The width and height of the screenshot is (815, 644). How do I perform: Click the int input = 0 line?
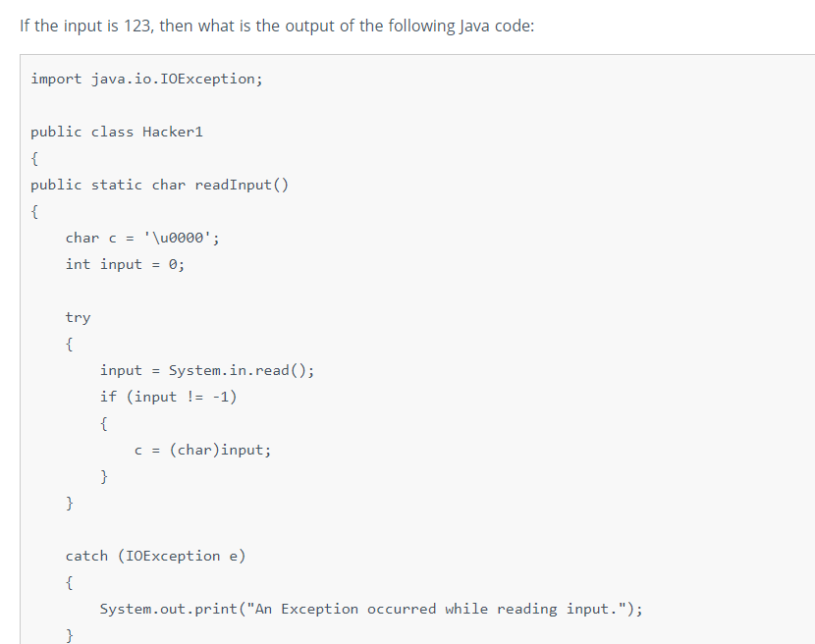tap(125, 264)
